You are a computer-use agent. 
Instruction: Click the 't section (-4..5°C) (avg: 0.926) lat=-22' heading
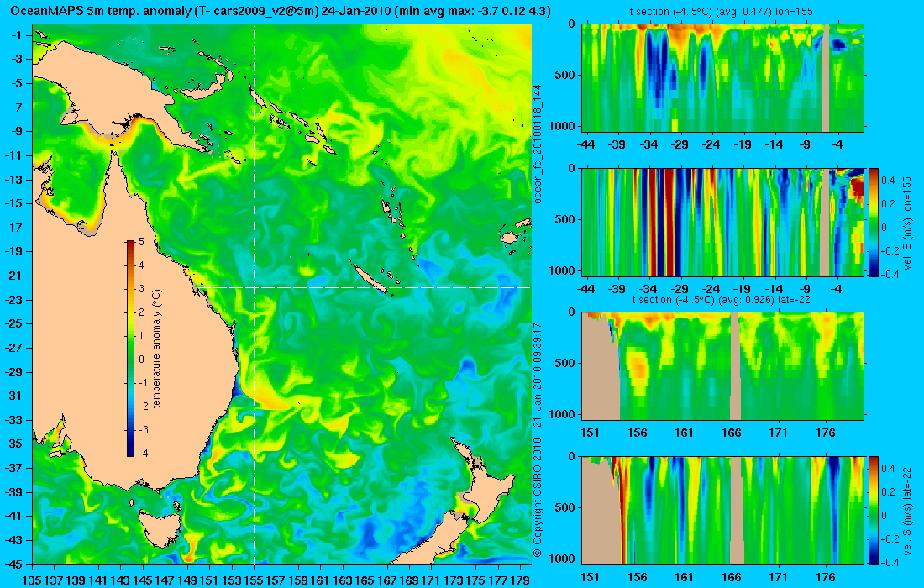[723, 300]
